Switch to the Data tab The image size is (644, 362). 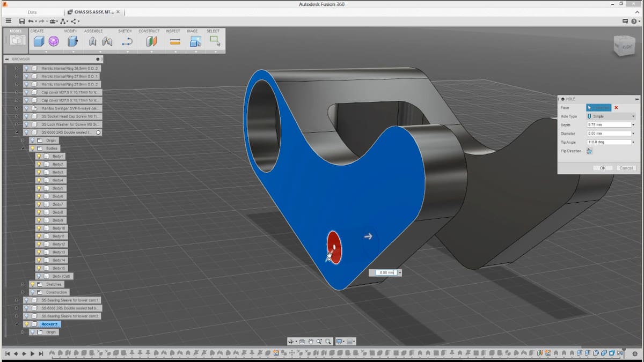coord(32,12)
